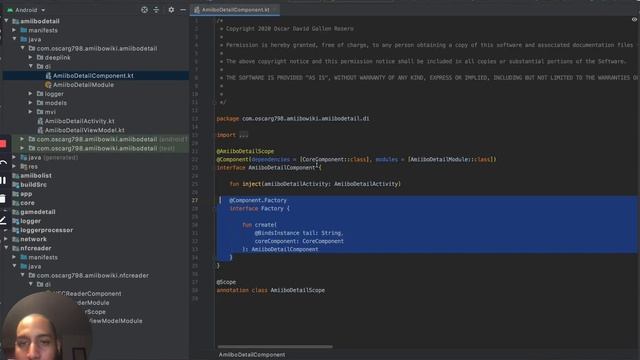This screenshot has width=640, height=360.
Task: Click the @Scope annotation line
Action: click(x=226, y=282)
